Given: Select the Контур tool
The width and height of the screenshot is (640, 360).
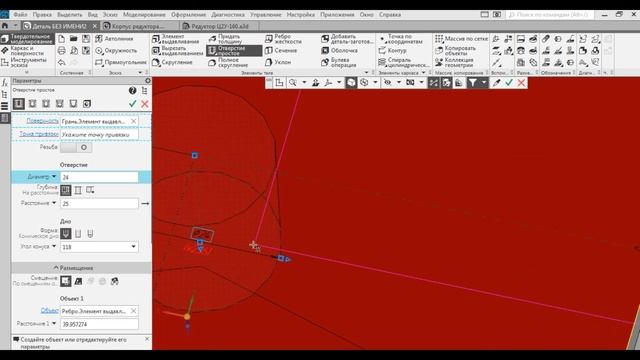Looking at the screenshot, I should tap(392, 51).
